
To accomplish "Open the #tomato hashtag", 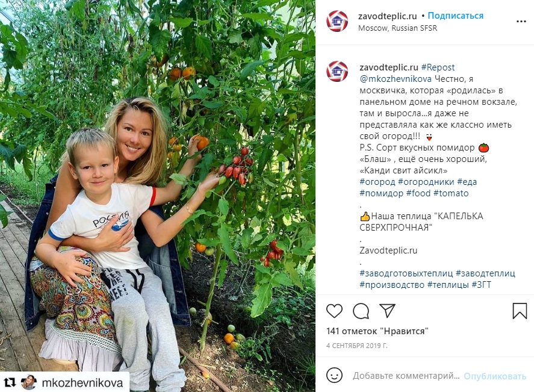I will coord(451,193).
